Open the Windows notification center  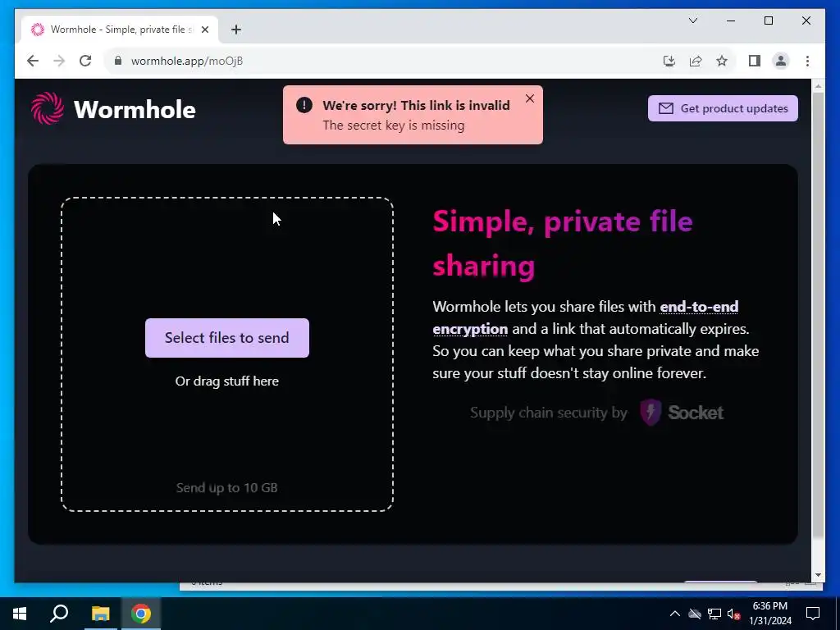pos(813,614)
